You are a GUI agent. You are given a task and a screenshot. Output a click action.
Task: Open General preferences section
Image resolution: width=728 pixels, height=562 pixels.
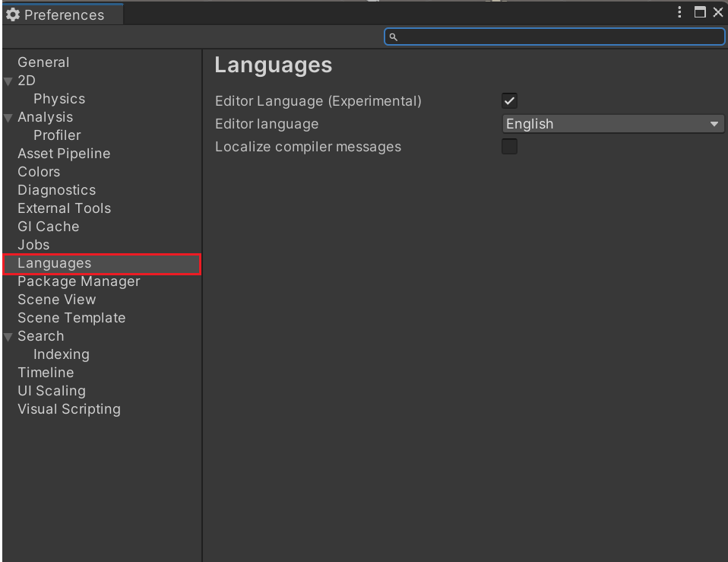pos(43,62)
